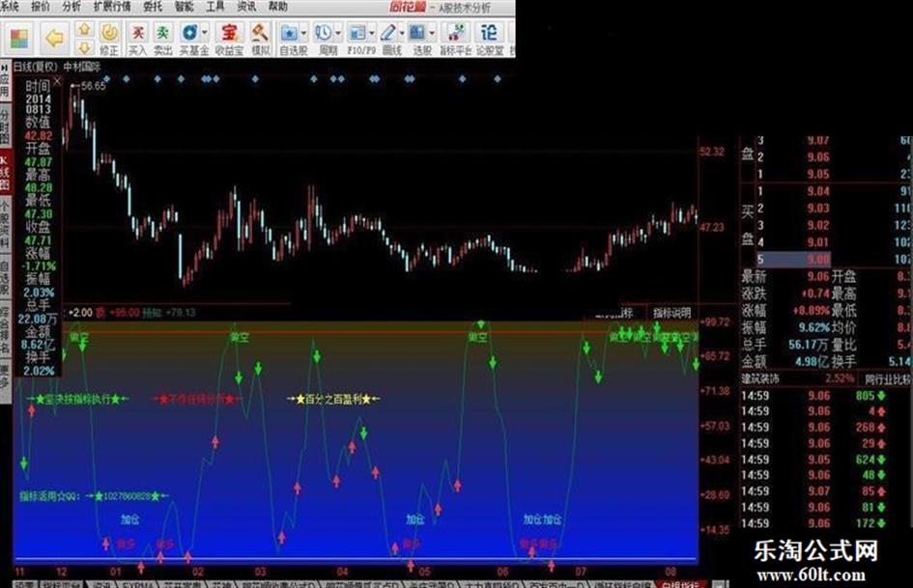The height and width of the screenshot is (588, 913).
Task: Click the 52.32 price axis label
Action: (x=711, y=152)
